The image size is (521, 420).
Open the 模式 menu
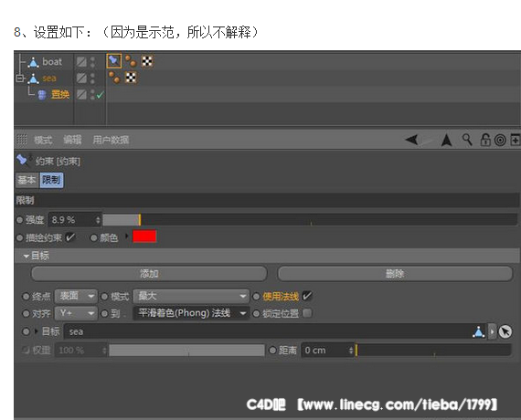[x=43, y=140]
